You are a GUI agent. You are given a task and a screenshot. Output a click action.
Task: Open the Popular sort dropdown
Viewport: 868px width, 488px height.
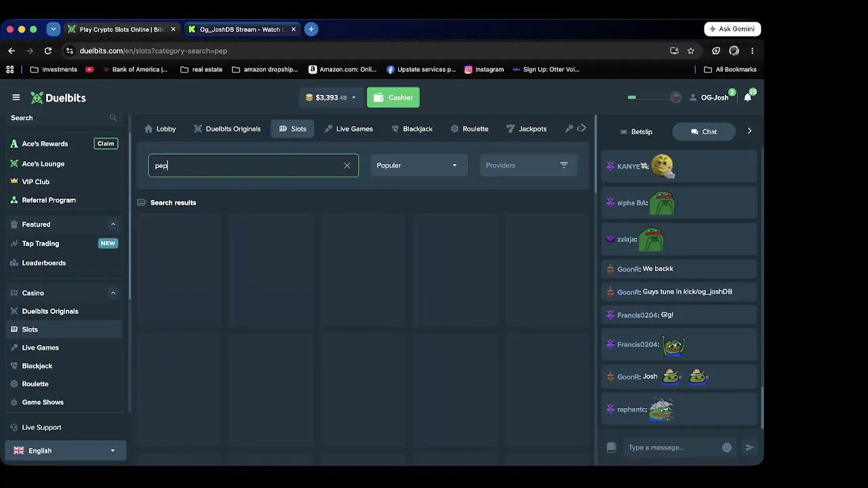(418, 165)
